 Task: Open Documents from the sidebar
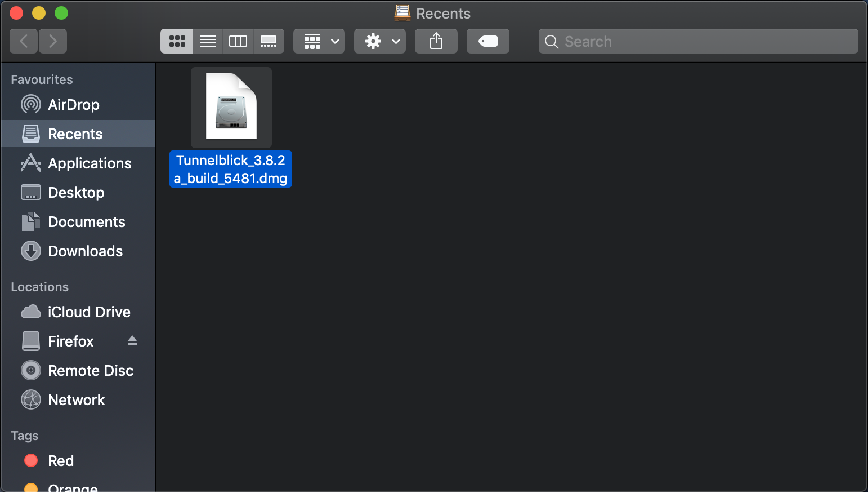78,222
